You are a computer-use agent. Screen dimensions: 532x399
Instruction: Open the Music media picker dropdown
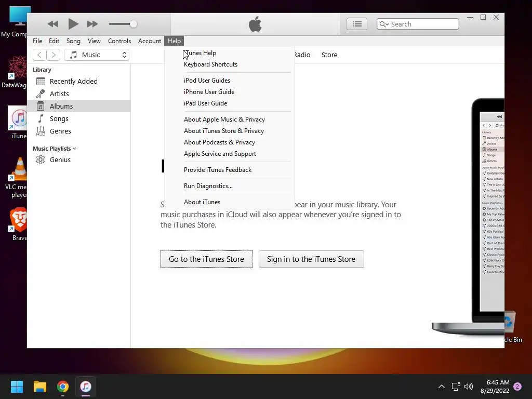click(97, 55)
